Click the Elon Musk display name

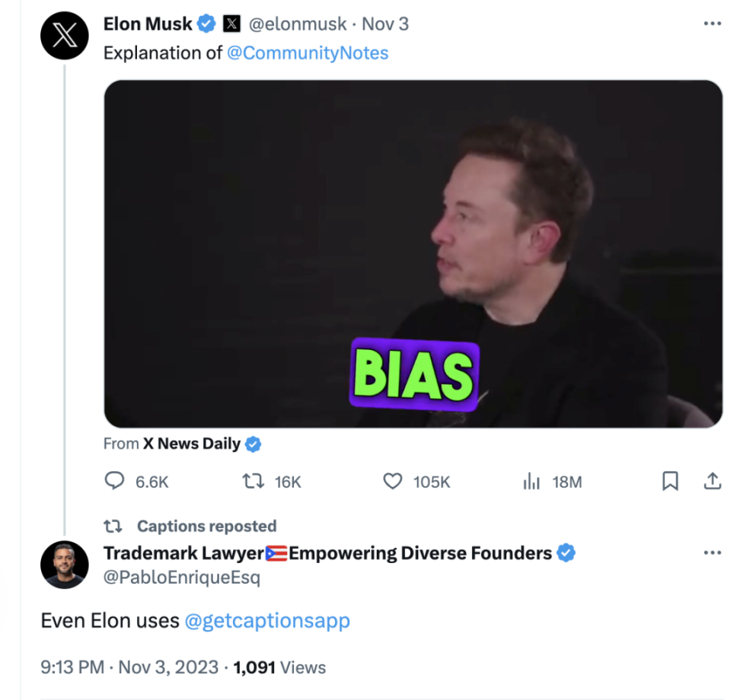click(148, 24)
